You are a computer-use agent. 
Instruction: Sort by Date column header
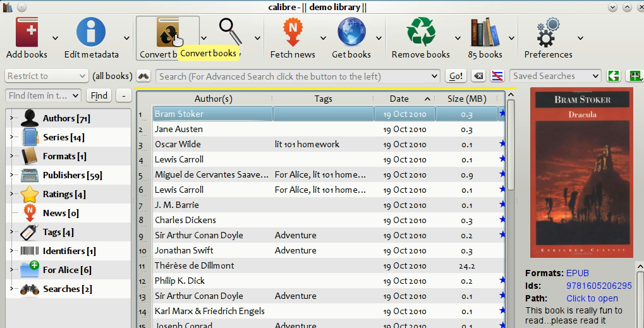(x=404, y=99)
